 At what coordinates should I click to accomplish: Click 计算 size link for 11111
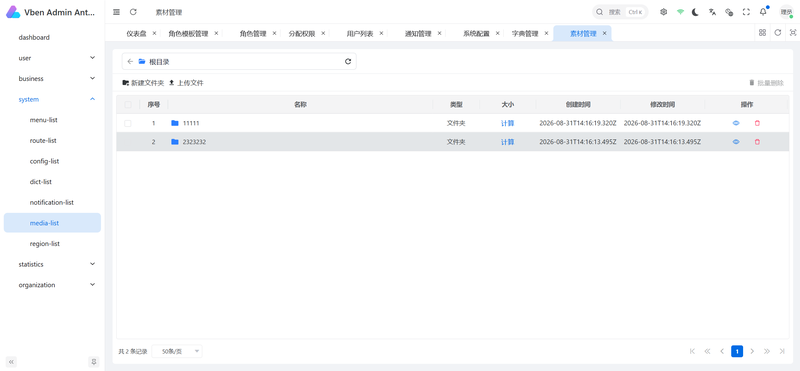pos(507,123)
